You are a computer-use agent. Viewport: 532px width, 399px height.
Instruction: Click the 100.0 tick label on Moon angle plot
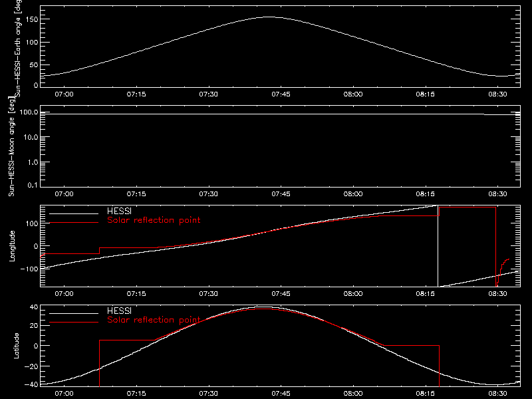point(29,112)
